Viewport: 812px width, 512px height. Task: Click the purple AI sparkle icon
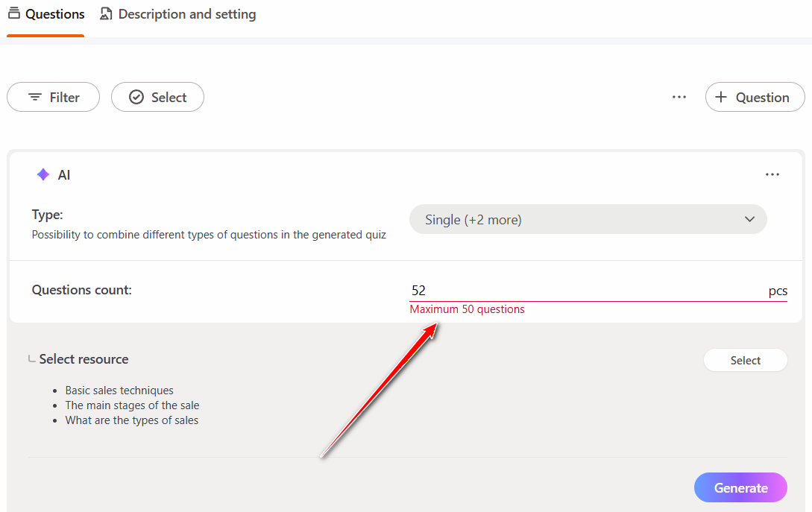click(43, 175)
